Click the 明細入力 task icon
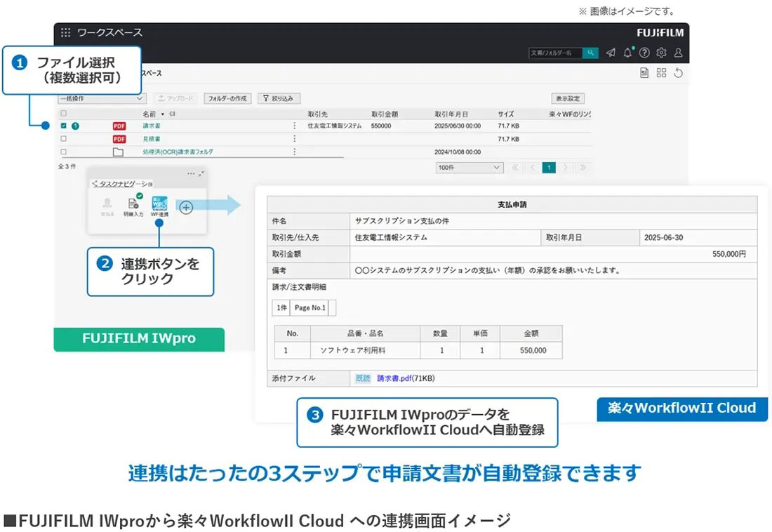The width and height of the screenshot is (772, 532). coord(133,206)
